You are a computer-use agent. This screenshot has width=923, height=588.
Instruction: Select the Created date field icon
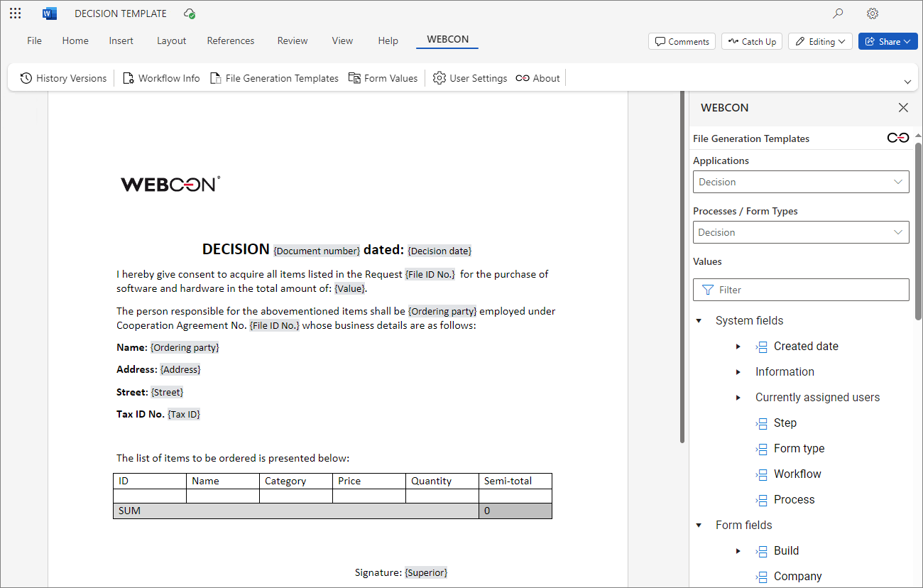(762, 347)
